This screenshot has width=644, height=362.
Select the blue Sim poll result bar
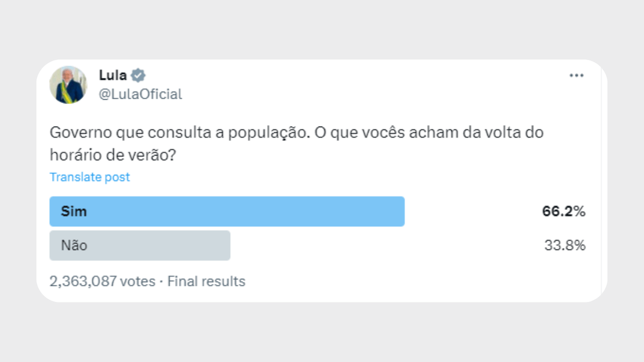pos(227,211)
